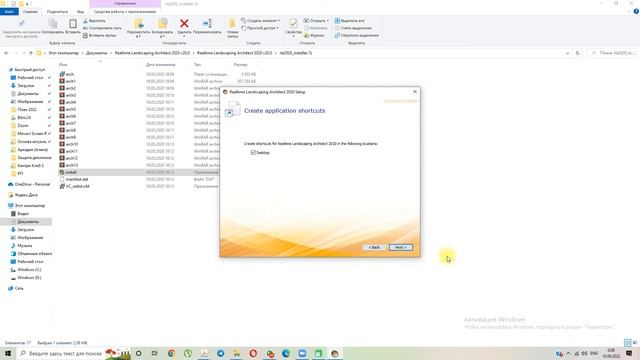640x360 pixels.
Task: Click Select all (Выделить все) in ribbon
Action: point(349,20)
